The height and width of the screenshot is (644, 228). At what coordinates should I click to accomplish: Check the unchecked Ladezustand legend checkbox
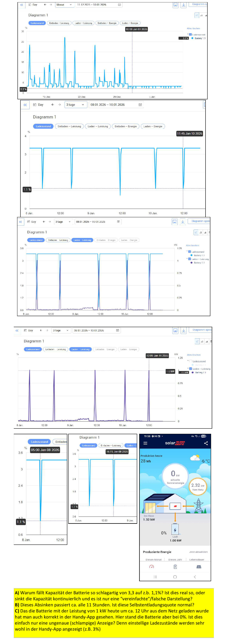(x=190, y=361)
